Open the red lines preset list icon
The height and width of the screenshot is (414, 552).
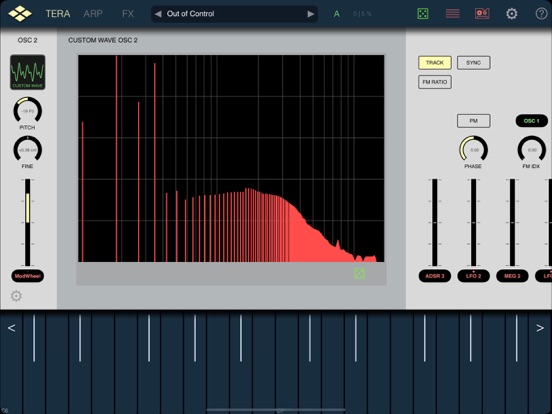click(452, 14)
